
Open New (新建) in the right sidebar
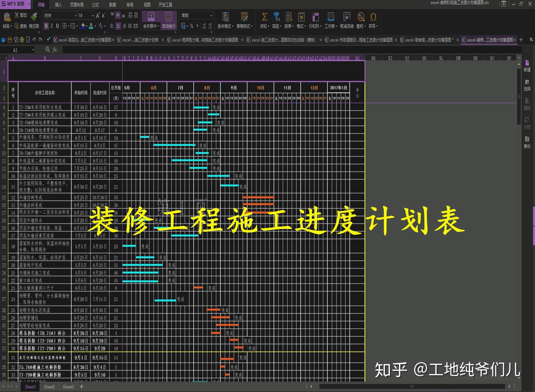point(527,66)
